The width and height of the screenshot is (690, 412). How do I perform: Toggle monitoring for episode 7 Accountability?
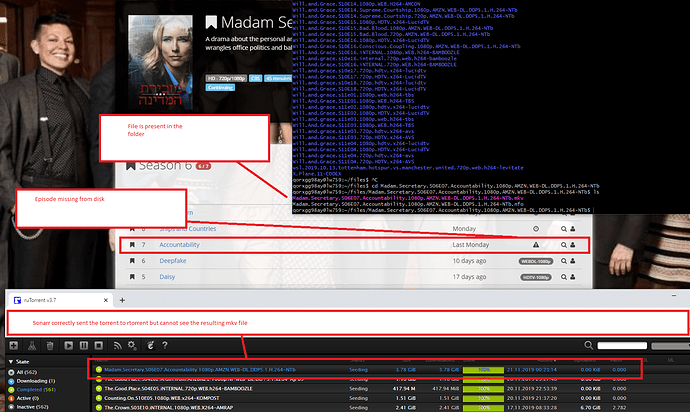[x=132, y=245]
